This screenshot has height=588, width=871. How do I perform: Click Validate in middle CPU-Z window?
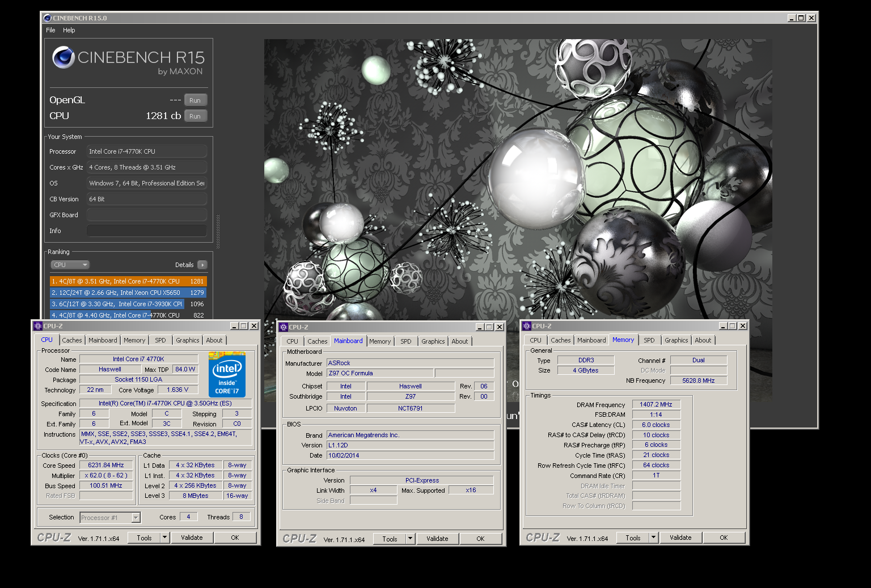437,539
